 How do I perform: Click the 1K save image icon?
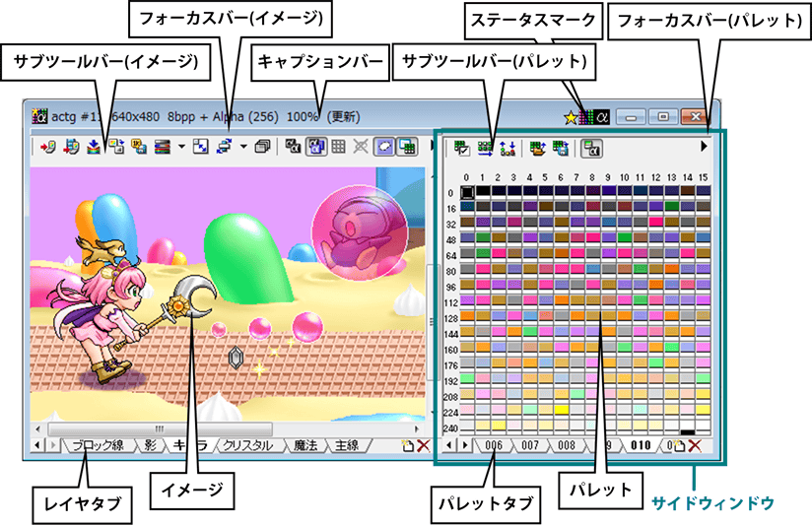[138, 148]
